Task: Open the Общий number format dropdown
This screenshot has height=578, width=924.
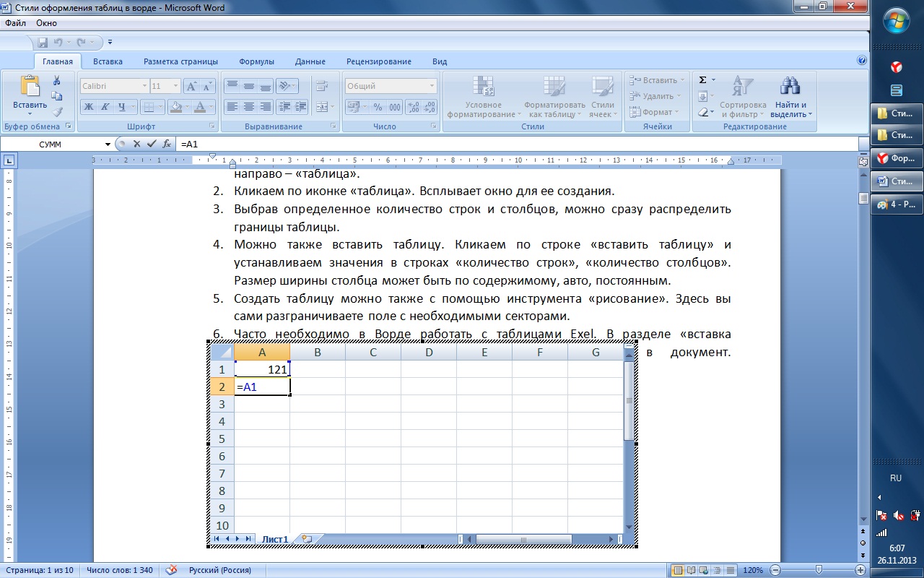Action: tap(432, 86)
